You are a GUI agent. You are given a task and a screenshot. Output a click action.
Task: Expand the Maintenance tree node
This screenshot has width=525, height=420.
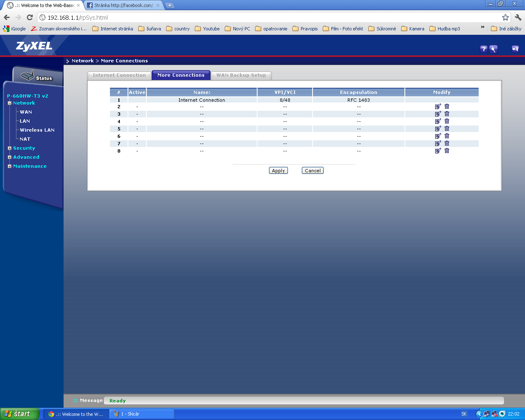(9, 166)
